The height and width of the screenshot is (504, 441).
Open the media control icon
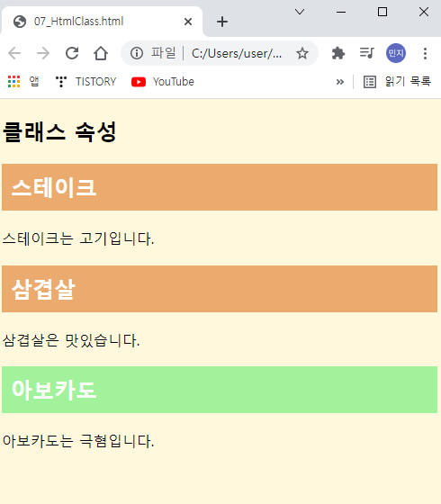367,53
